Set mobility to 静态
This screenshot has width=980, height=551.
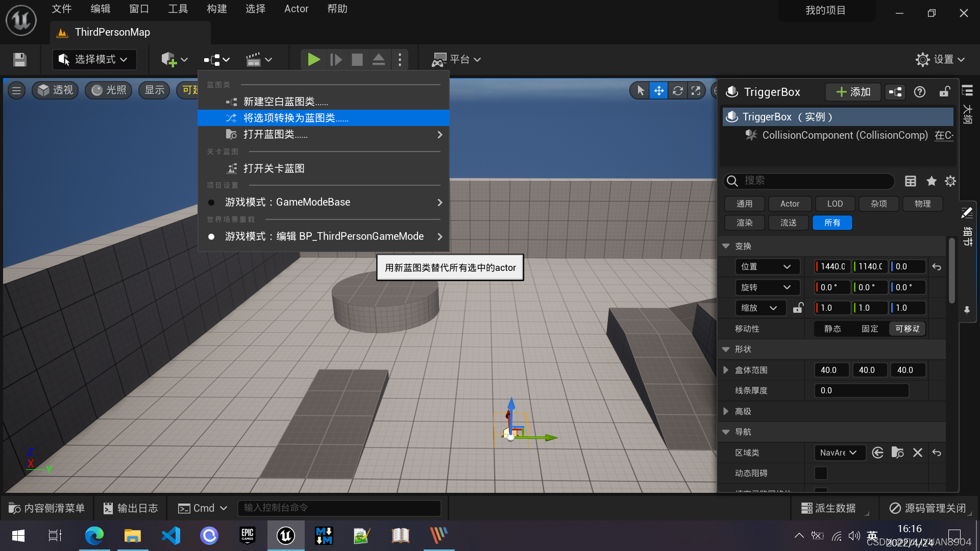point(832,329)
